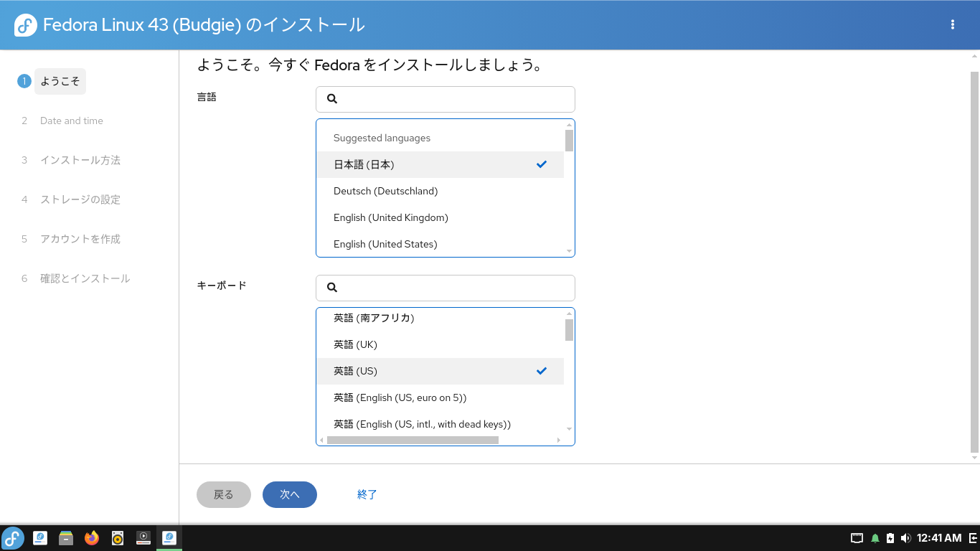
Task: Open the video player from the taskbar
Action: pyautogui.click(x=143, y=538)
